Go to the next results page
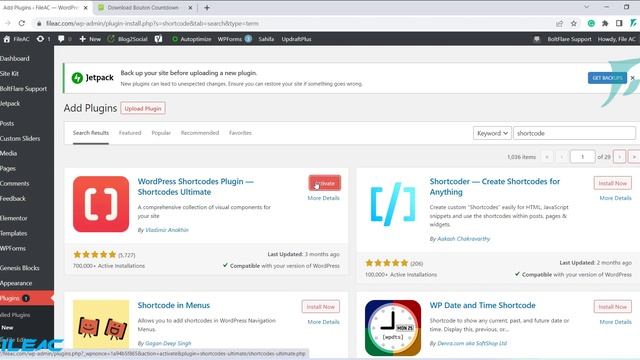The width and height of the screenshot is (640, 360). 619,157
